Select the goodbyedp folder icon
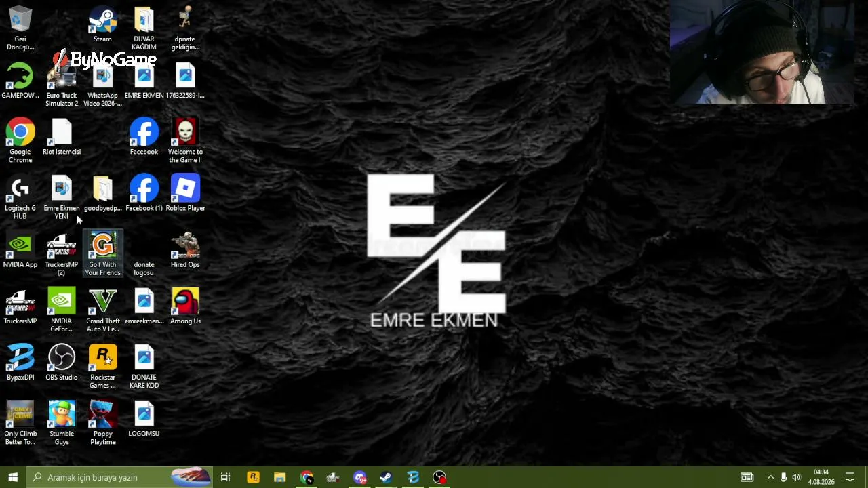Viewport: 868px width, 488px height. 102,194
